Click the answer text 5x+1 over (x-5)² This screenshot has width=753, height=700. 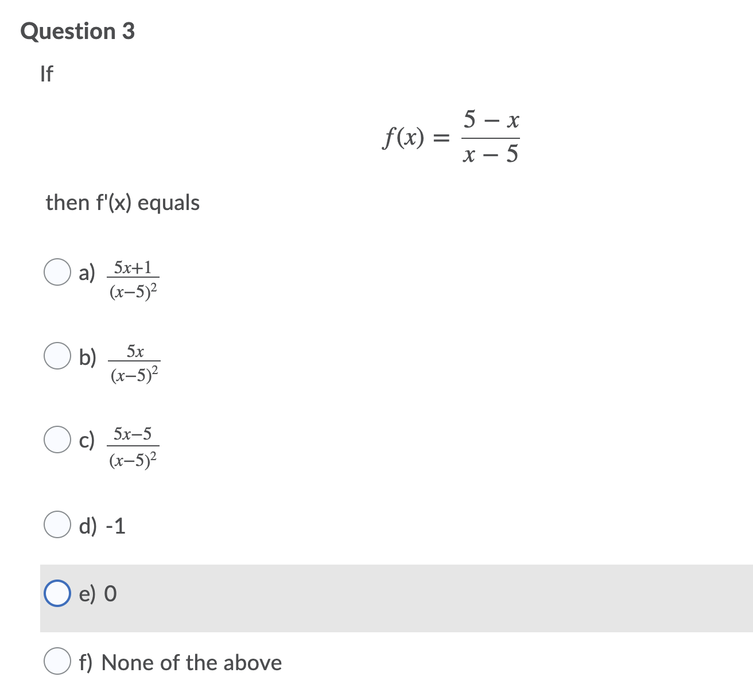[x=133, y=278]
